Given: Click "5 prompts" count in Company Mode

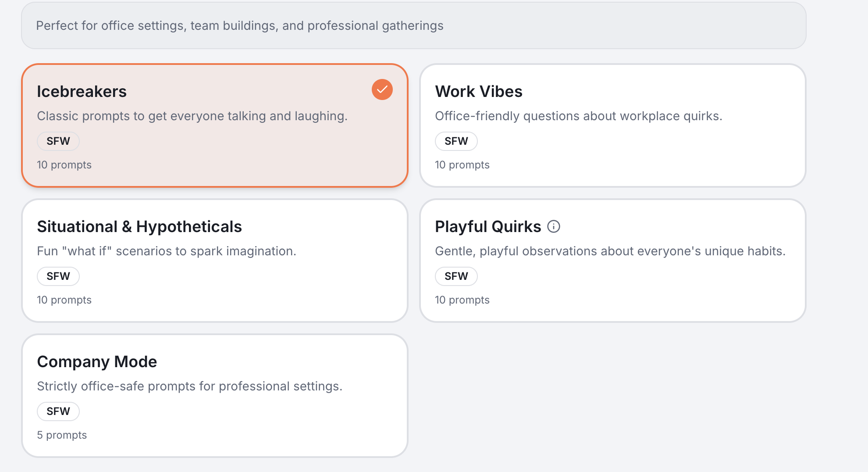Looking at the screenshot, I should [62, 435].
